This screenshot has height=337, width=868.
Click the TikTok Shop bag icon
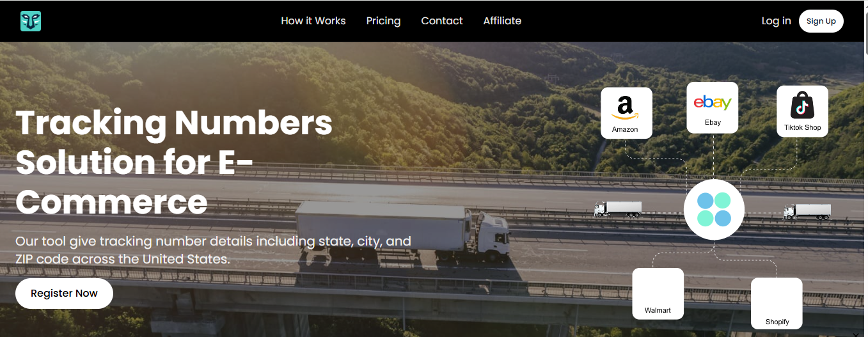pos(802,106)
